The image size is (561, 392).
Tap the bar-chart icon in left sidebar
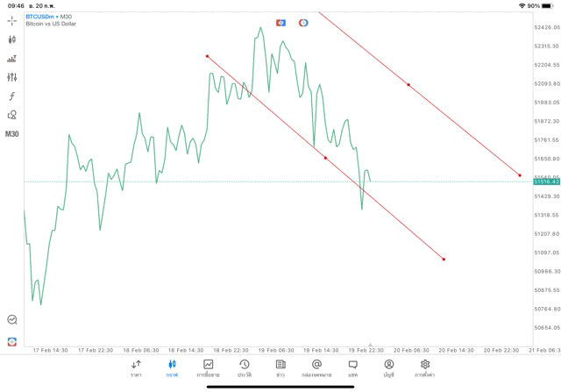click(x=12, y=59)
